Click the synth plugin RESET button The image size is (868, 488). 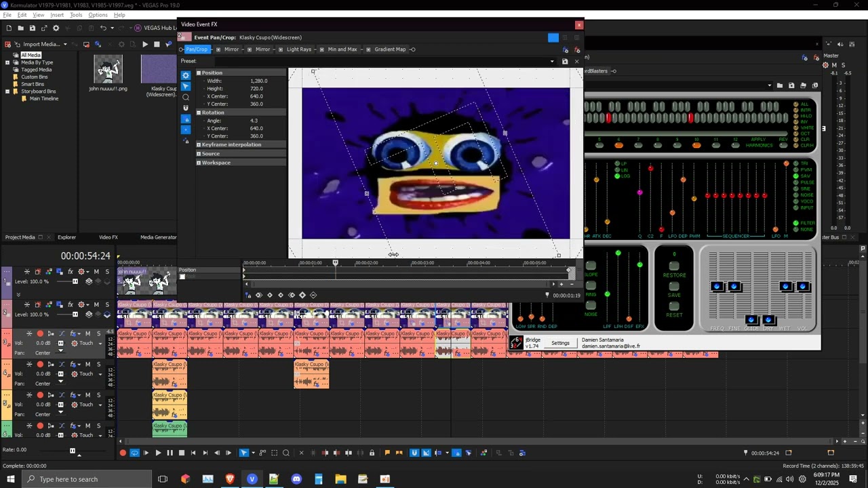tap(674, 306)
